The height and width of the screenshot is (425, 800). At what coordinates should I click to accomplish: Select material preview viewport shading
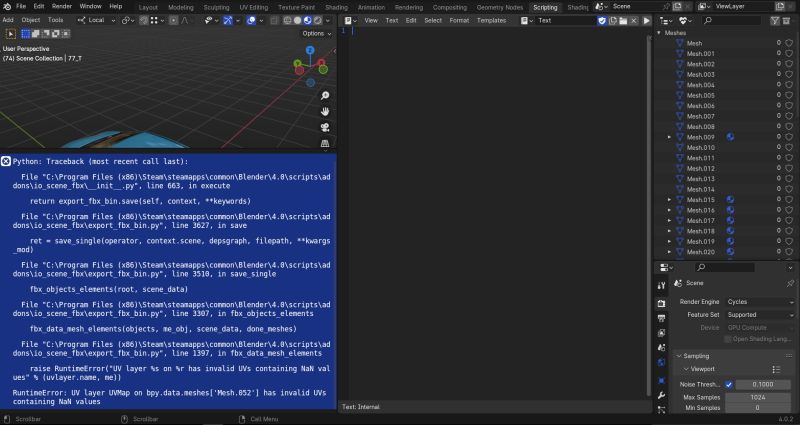[308, 21]
